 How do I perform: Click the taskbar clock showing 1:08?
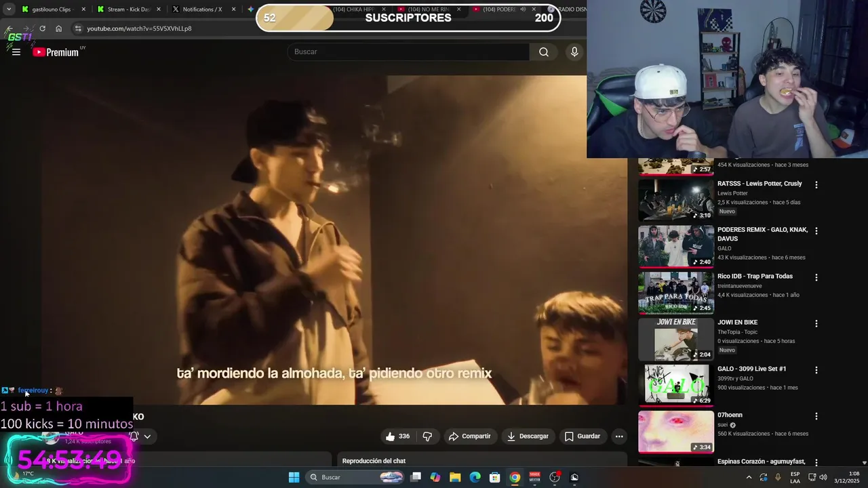(848, 477)
